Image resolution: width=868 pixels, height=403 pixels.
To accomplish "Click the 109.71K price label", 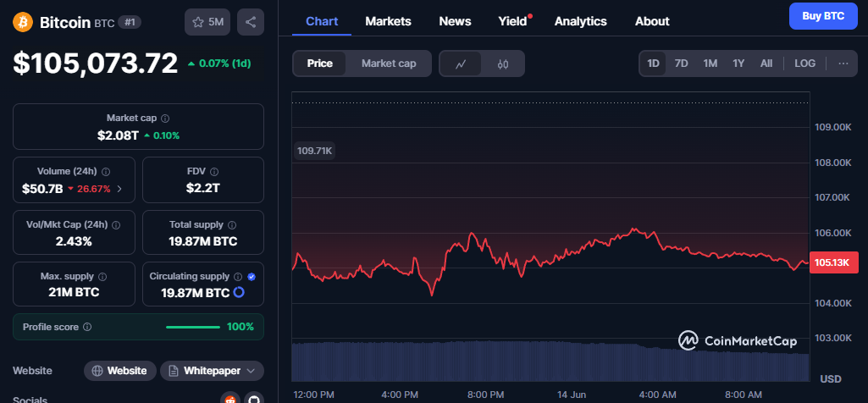I will point(314,150).
